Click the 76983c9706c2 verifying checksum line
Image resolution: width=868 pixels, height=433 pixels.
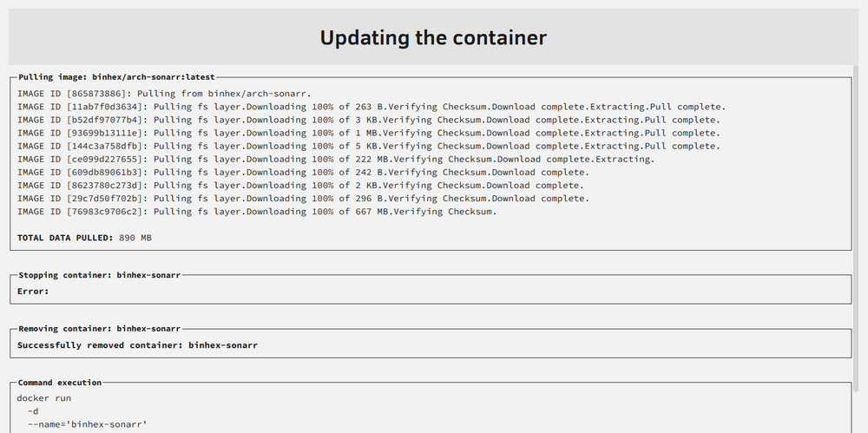point(257,212)
